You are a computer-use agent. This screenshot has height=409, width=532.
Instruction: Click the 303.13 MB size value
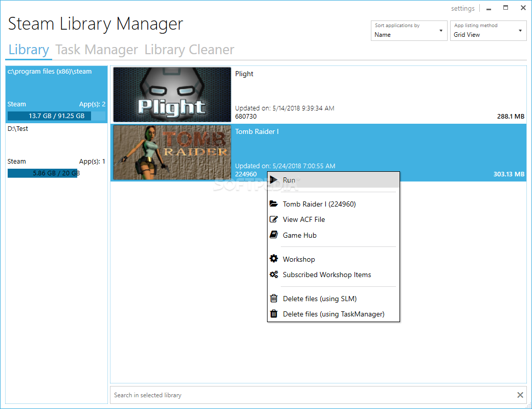[x=509, y=174]
